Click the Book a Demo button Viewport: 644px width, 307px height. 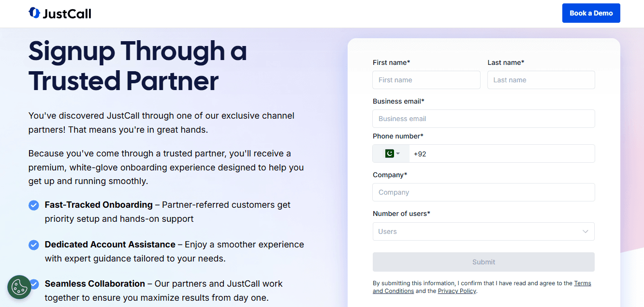click(x=591, y=13)
